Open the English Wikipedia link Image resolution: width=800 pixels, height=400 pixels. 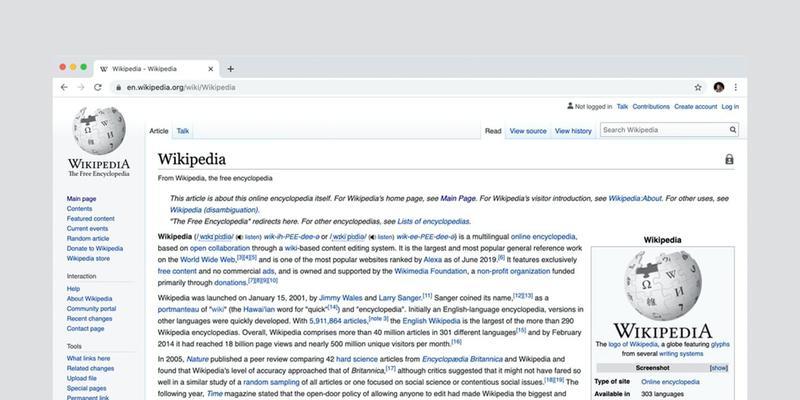tap(431, 321)
